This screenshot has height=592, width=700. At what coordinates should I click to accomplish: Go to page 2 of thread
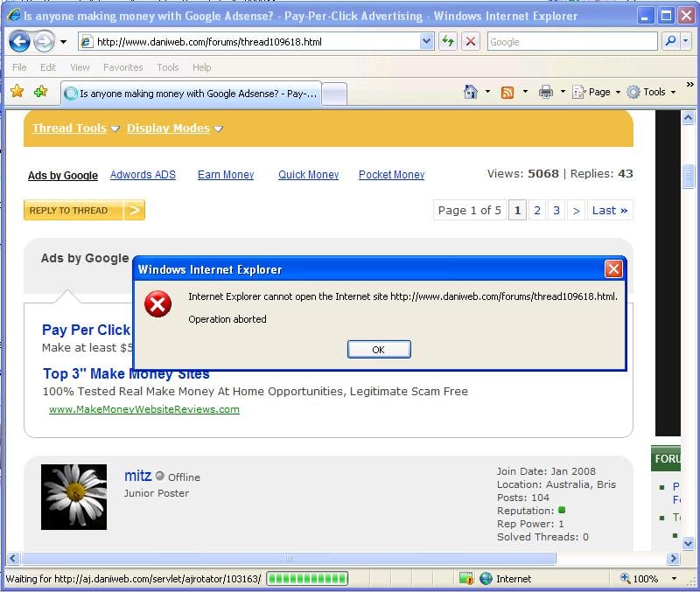click(537, 210)
